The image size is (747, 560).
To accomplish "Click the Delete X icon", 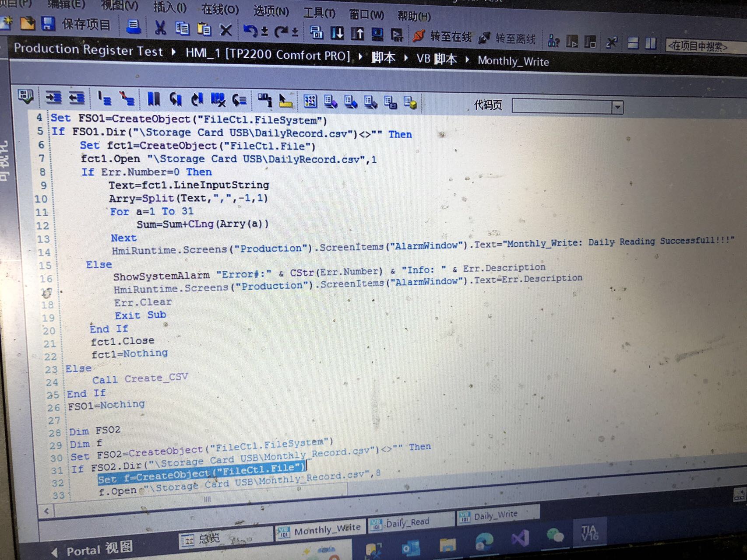I will click(x=226, y=30).
